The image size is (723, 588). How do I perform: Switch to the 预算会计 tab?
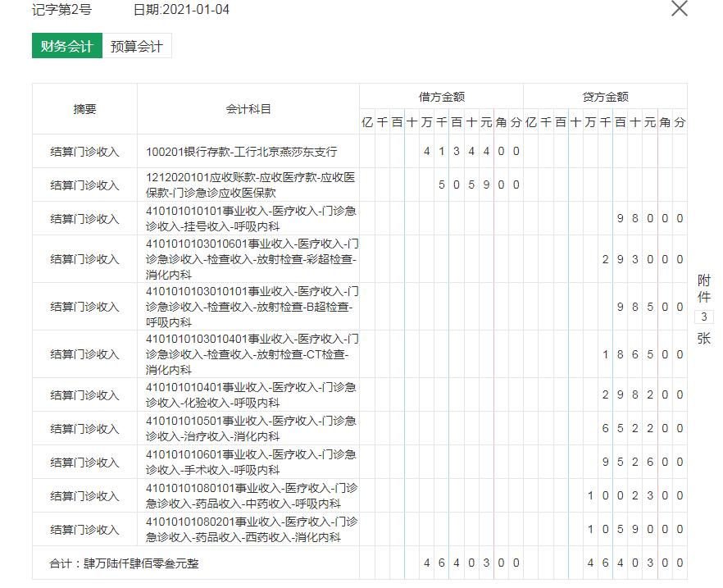point(136,45)
